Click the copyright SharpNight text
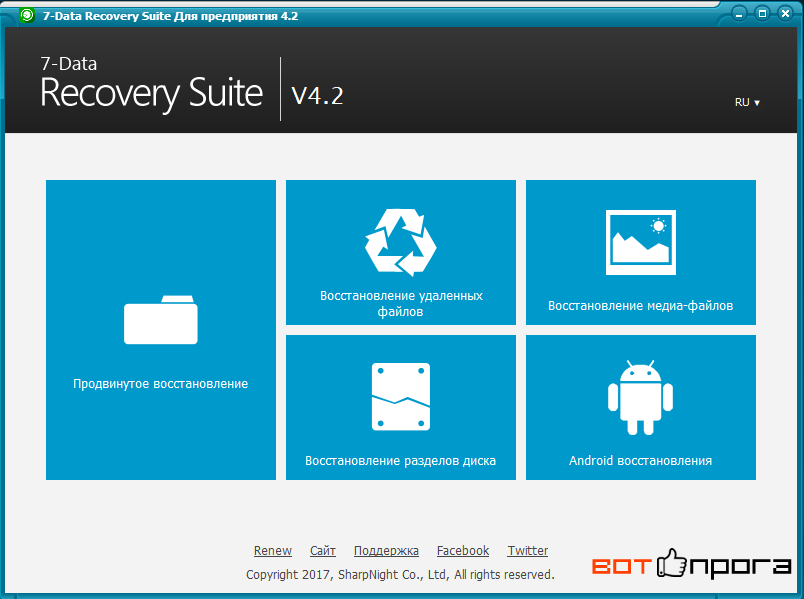 [400, 574]
